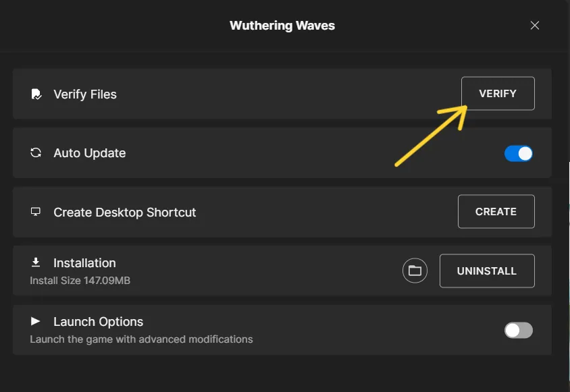Screen dimensions: 570x392
Task: Start file verification with the VERIFY button
Action: click(x=498, y=93)
